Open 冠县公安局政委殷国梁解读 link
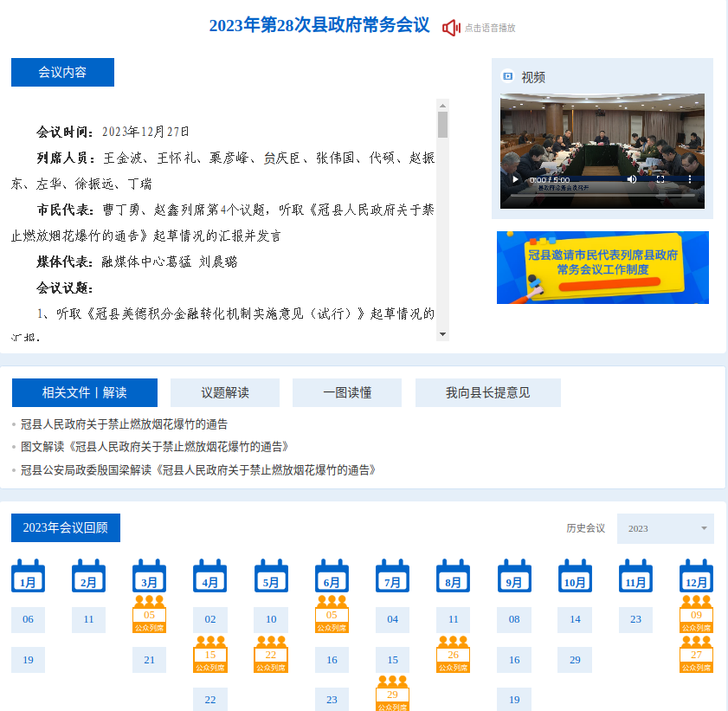The height and width of the screenshot is (711, 728). click(198, 470)
